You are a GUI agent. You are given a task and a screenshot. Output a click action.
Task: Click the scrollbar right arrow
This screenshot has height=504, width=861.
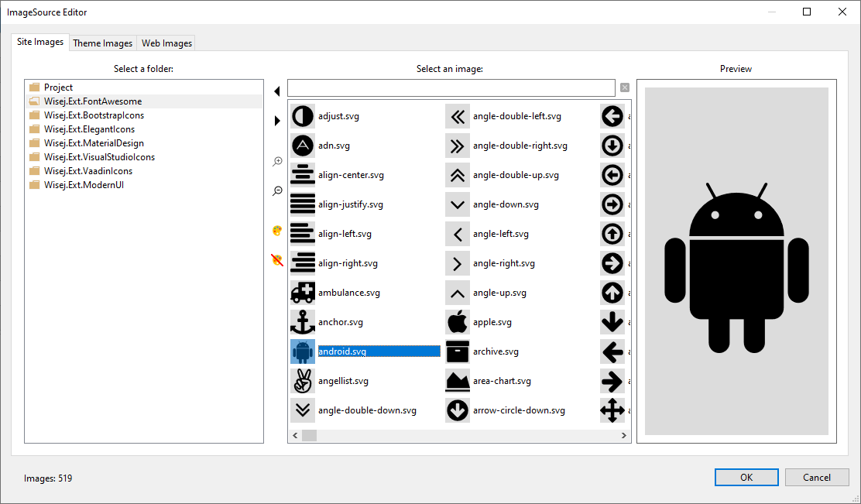tap(624, 435)
